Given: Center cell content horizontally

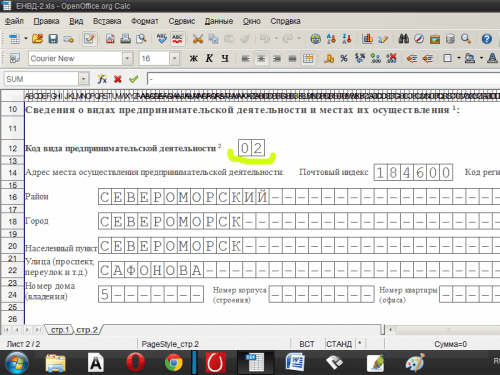Looking at the screenshot, I should point(261,59).
